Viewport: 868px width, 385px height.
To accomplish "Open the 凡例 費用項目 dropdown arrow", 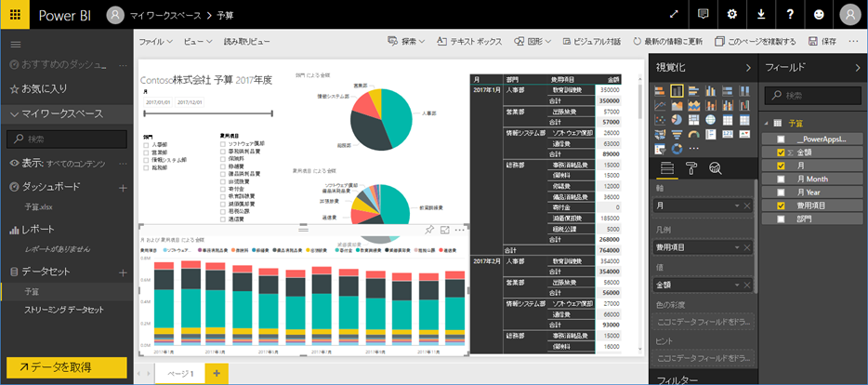I will point(737,247).
